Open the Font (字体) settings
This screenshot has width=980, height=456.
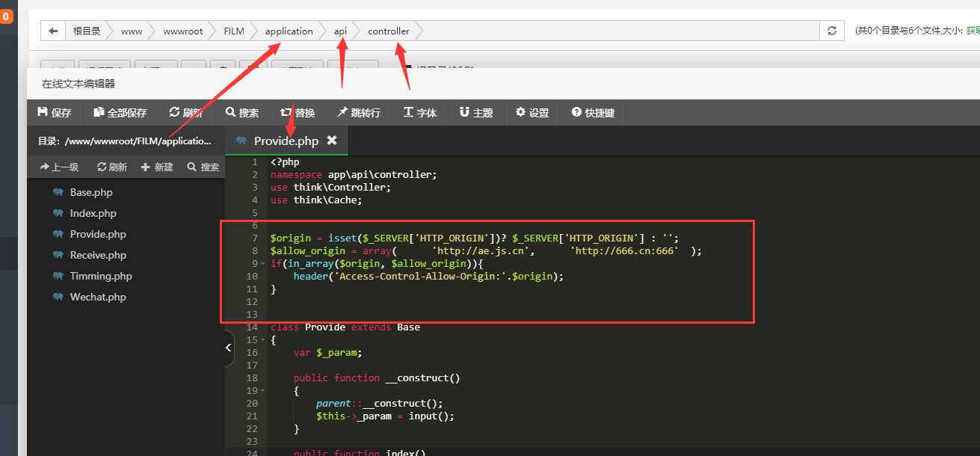pos(419,113)
